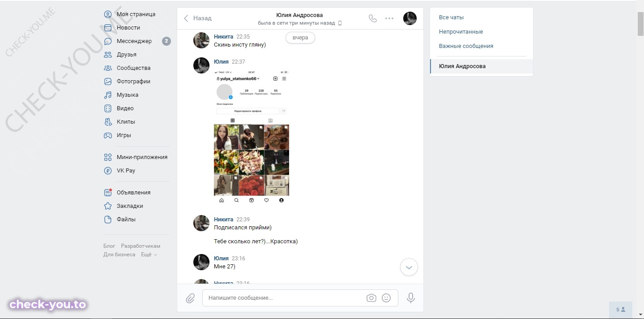
Task: Open VK Pay icon
Action: 108,171
